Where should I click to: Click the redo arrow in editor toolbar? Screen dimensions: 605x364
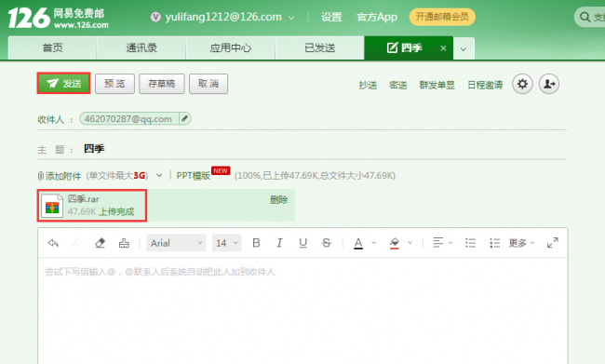76,243
